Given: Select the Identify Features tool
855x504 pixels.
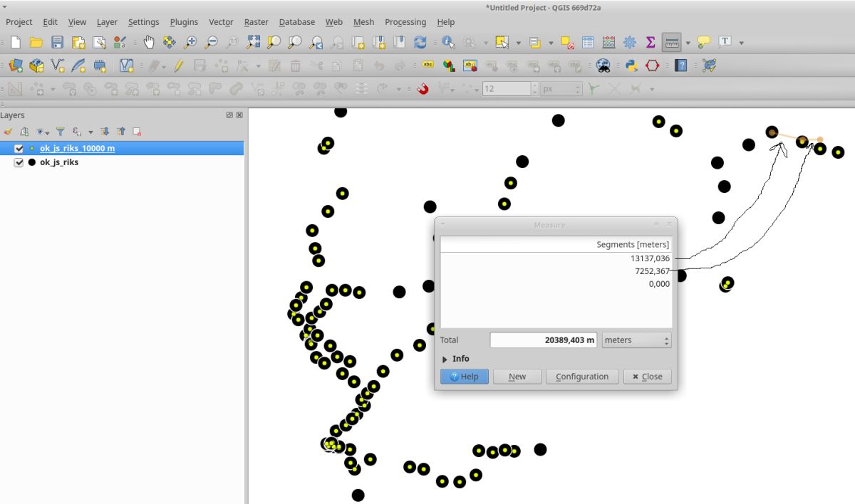Looking at the screenshot, I should coord(448,43).
